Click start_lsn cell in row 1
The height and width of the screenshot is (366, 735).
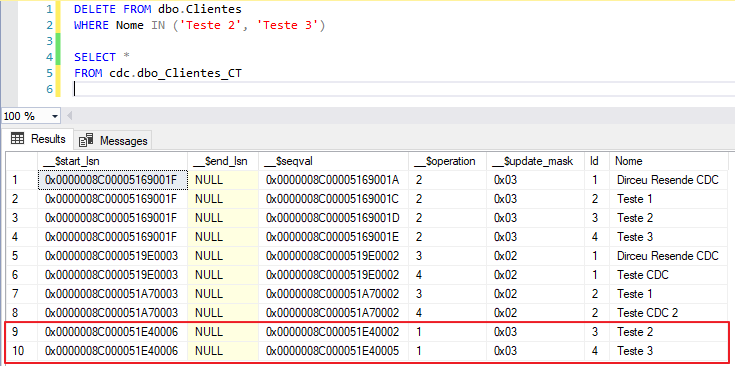coord(112,180)
